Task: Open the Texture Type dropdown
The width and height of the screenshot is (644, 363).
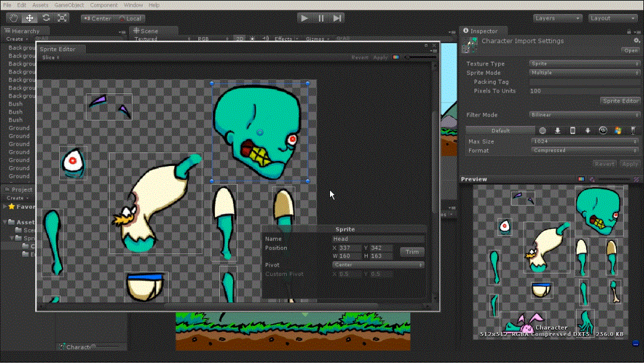Action: [x=585, y=64]
